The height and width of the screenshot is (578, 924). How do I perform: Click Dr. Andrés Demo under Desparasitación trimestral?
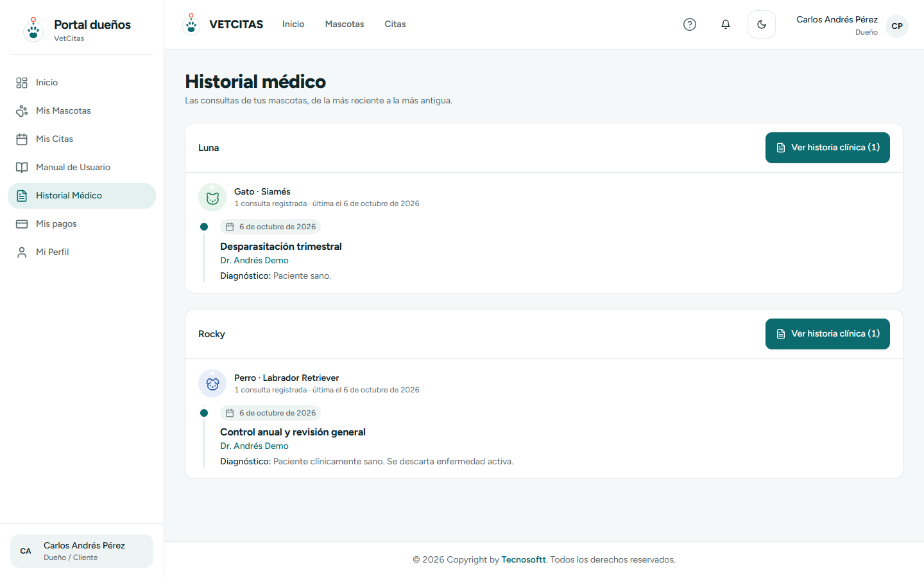(x=254, y=261)
